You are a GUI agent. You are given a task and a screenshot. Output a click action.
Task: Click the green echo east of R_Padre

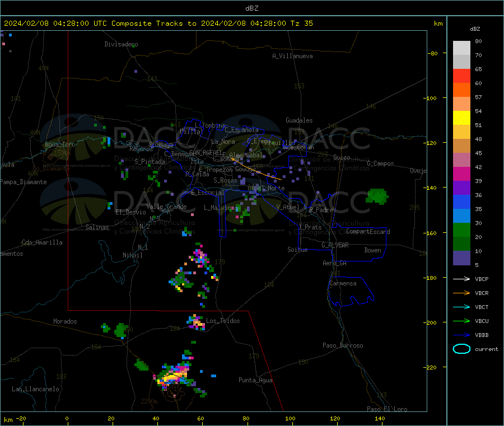click(377, 196)
